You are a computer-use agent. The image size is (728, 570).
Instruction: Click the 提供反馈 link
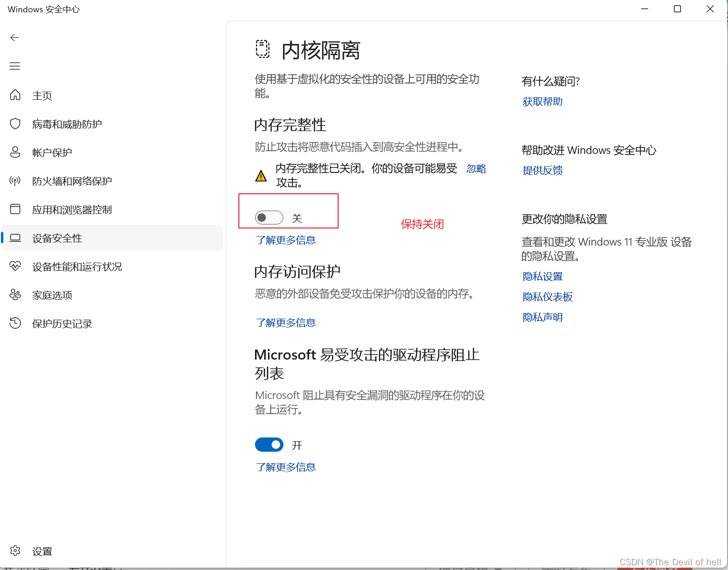[542, 171]
